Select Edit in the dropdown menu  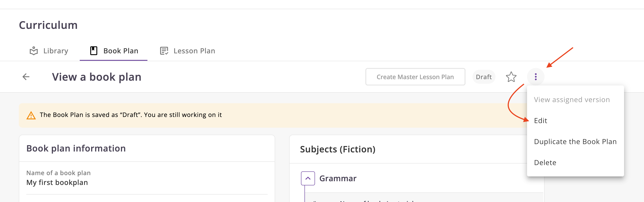541,121
